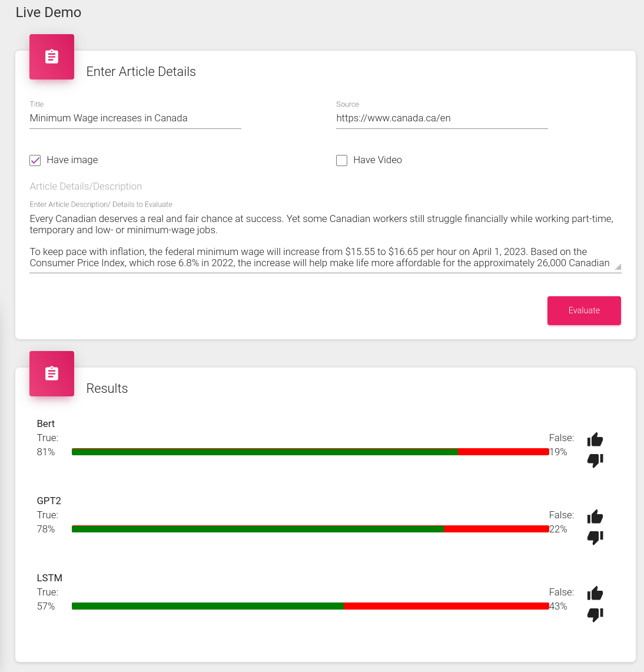Click the Have Video label text
This screenshot has width=644, height=672.
[377, 160]
